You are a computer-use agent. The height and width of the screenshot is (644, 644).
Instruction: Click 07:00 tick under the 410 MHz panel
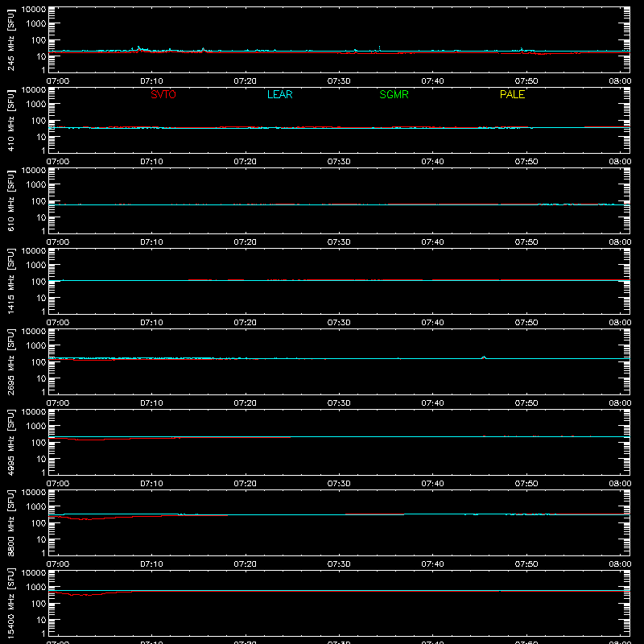tap(58, 162)
